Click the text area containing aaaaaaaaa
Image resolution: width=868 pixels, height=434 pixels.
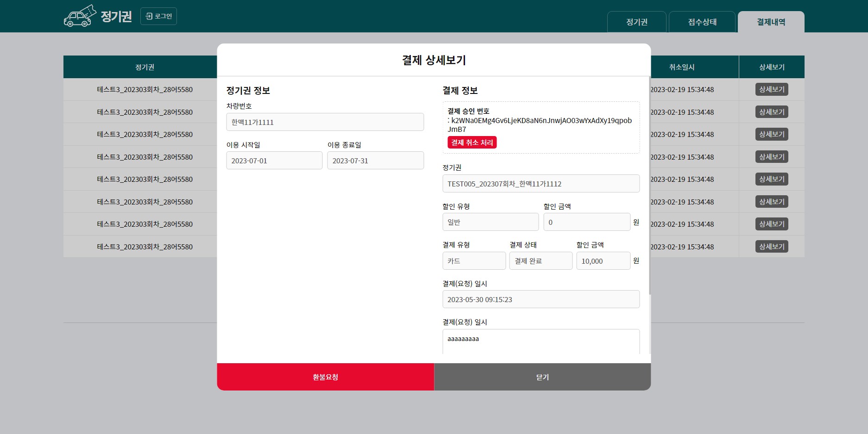tap(541, 340)
